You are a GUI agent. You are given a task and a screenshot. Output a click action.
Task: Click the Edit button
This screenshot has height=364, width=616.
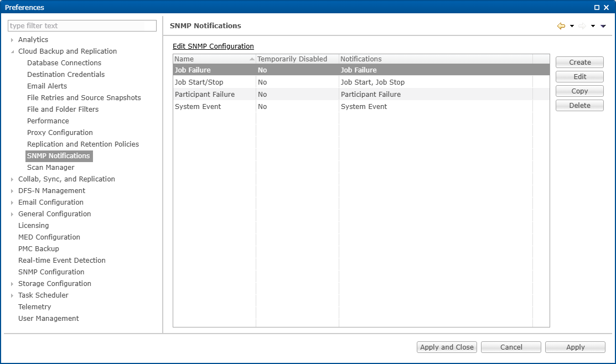click(x=579, y=76)
